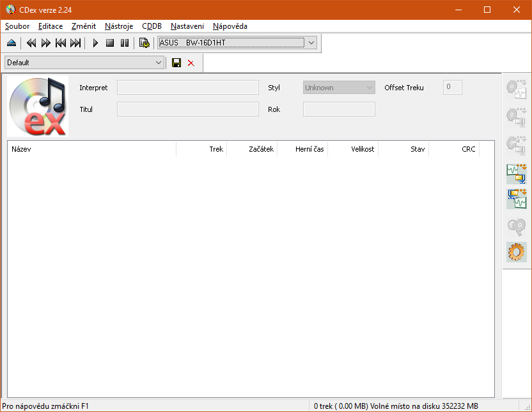Screen dimensions: 532x412
Task: Click the extract CD tracks to compressed audio icon
Action: tap(517, 117)
